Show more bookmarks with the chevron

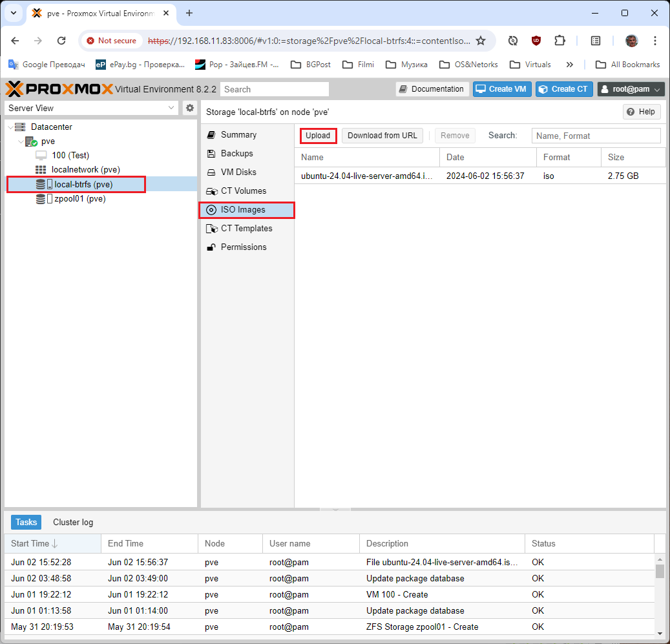tap(570, 65)
